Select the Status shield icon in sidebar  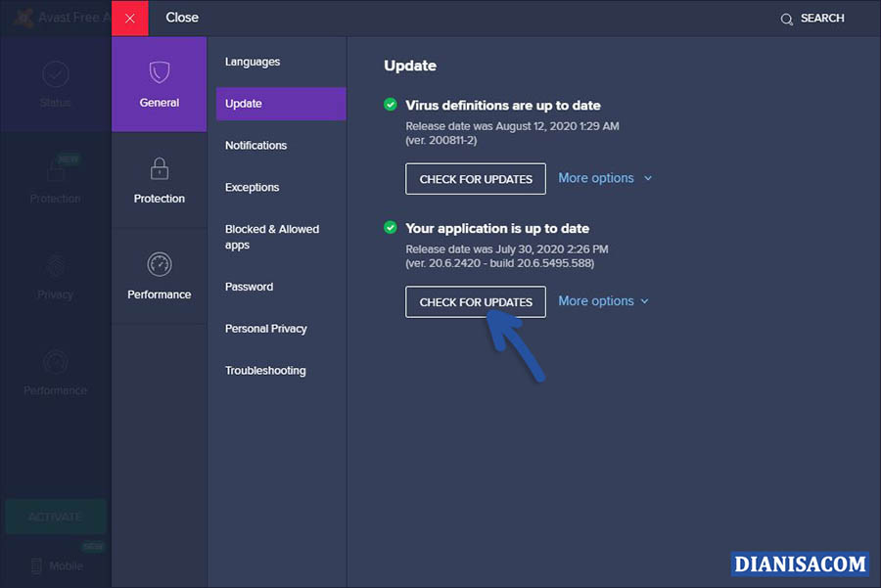(55, 72)
